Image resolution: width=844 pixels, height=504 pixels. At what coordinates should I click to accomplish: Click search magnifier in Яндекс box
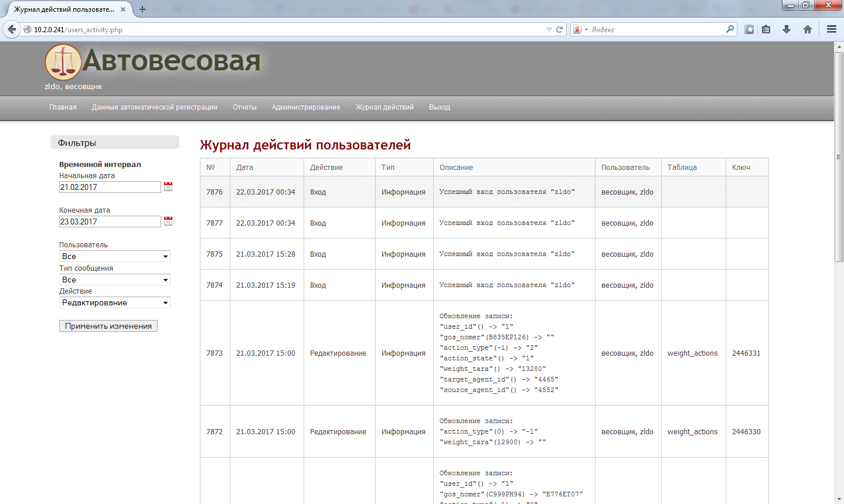point(730,29)
